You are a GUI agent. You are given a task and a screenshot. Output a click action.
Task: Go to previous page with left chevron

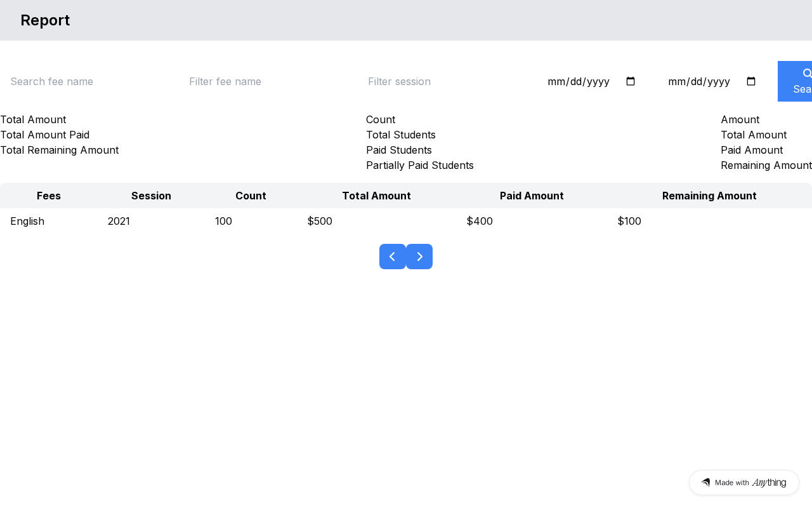tap(393, 257)
